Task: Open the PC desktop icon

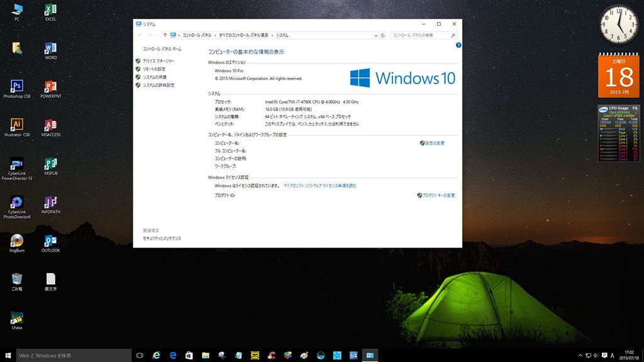Action: point(17,12)
